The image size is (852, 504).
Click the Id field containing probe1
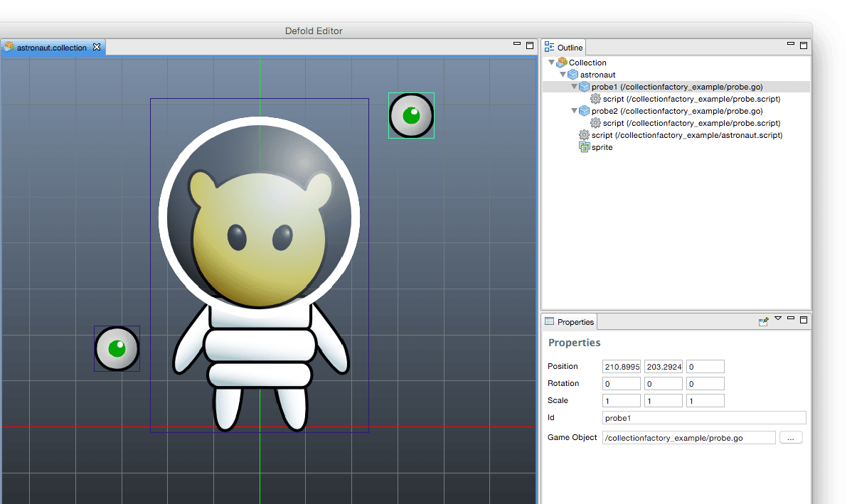click(x=704, y=418)
